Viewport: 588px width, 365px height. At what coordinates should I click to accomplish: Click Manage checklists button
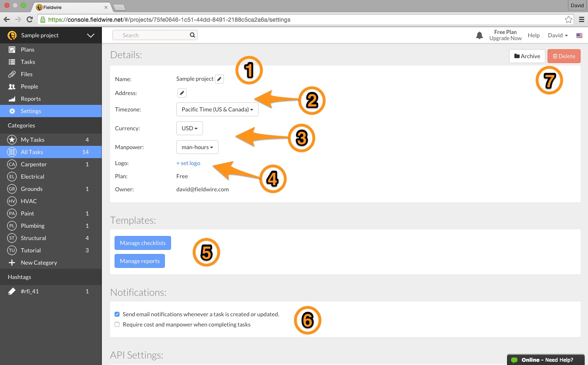pos(143,243)
